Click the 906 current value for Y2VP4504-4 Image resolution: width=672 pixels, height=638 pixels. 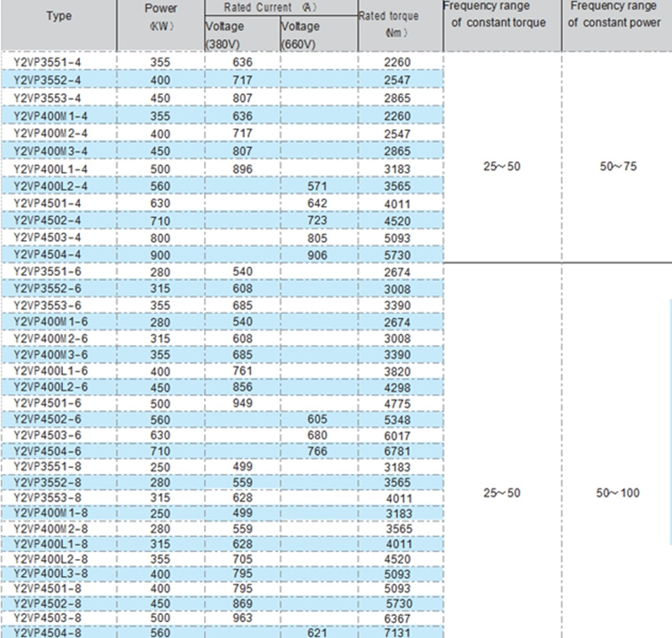click(x=317, y=255)
